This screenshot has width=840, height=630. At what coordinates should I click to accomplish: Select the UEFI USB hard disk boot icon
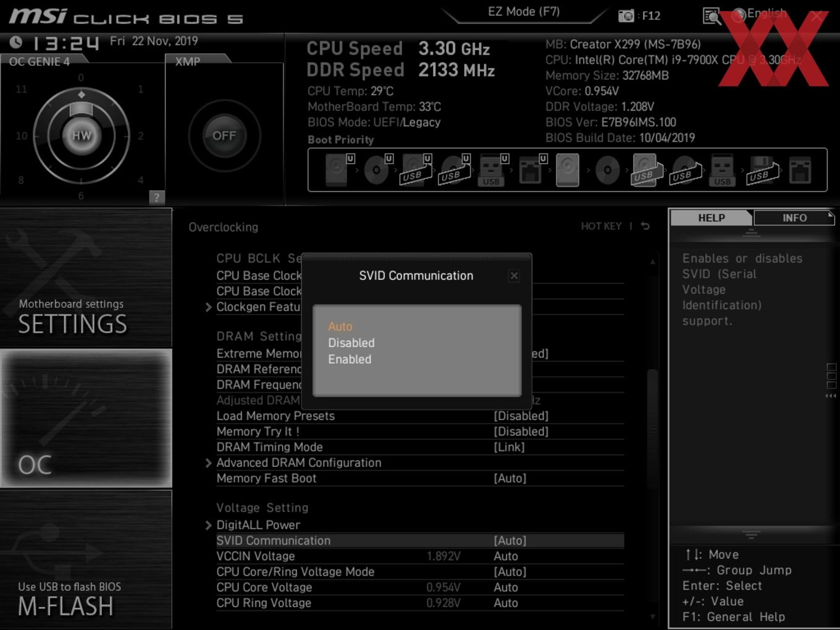click(x=416, y=170)
